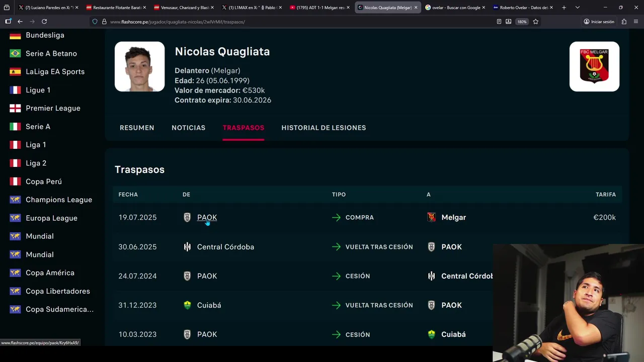Click Cuiabá destination crest in 10.03.2023 row
644x362 pixels.
[431, 334]
